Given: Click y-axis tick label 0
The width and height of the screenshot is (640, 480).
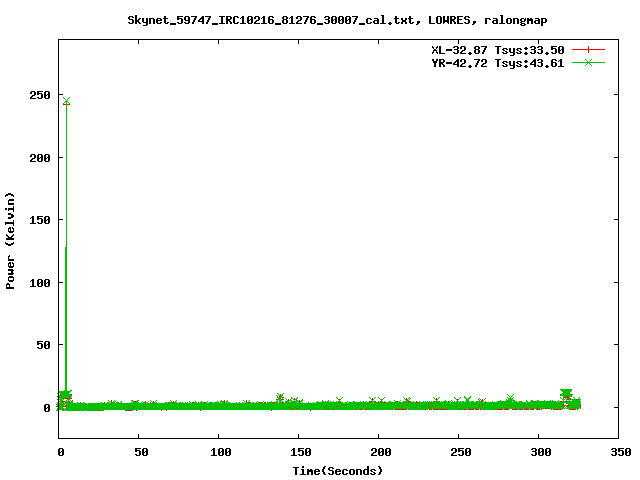Looking at the screenshot, I should tap(47, 408).
